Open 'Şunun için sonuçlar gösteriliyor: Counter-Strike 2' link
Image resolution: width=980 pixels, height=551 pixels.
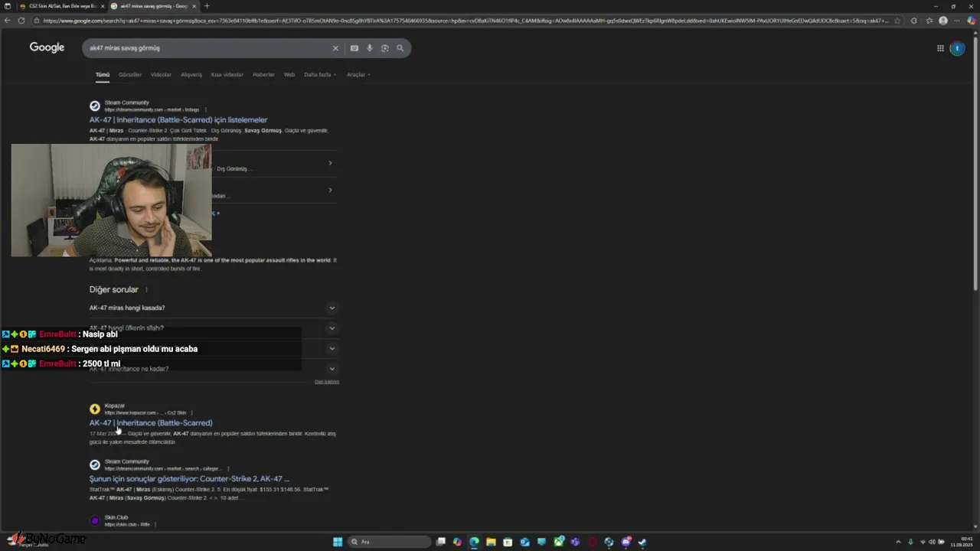coord(189,479)
